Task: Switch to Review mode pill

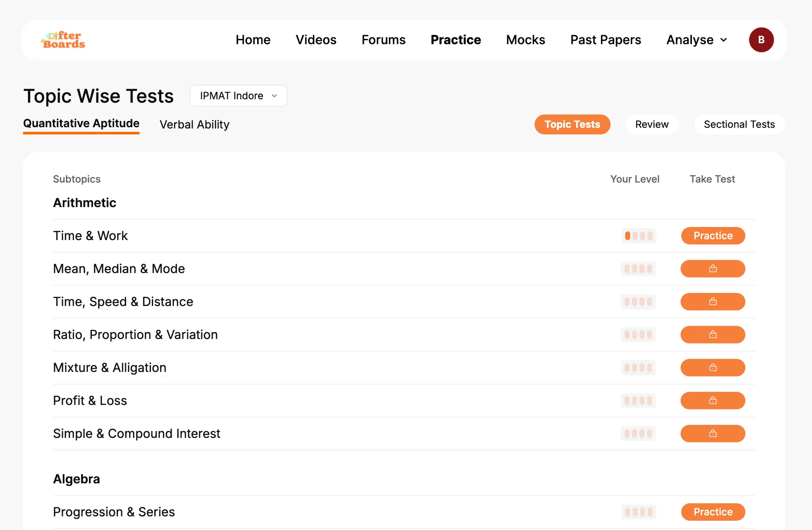Action: coord(652,124)
